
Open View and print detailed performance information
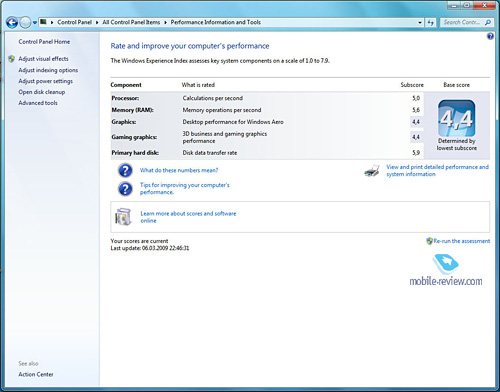[437, 170]
